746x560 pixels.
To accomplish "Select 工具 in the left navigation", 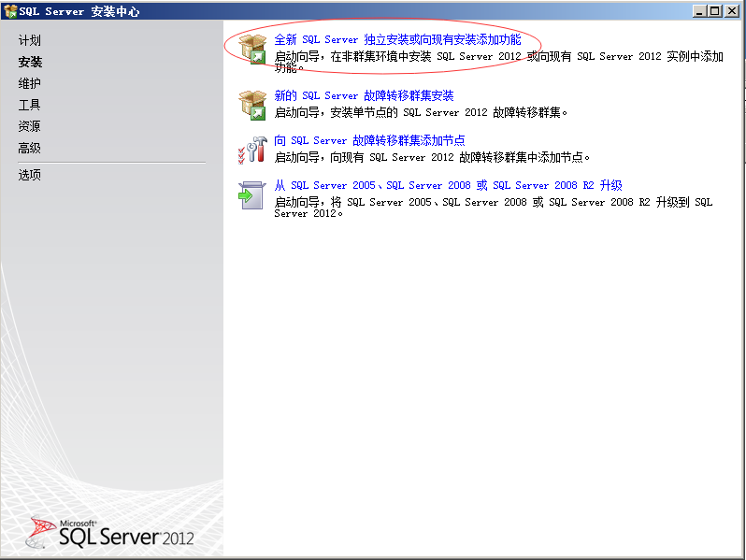I will 30,105.
